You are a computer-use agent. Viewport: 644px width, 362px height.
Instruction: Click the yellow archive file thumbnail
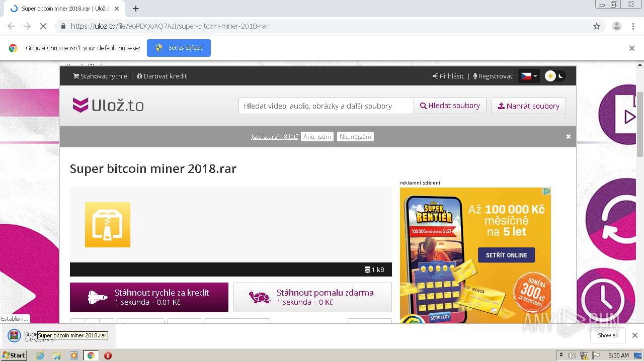coord(108,225)
